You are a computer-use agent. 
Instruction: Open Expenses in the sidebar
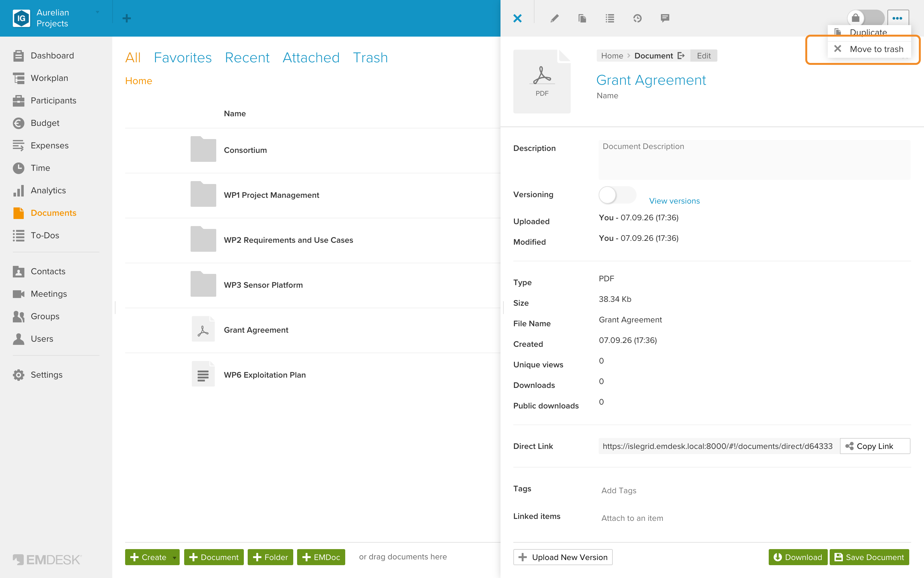[x=50, y=146]
